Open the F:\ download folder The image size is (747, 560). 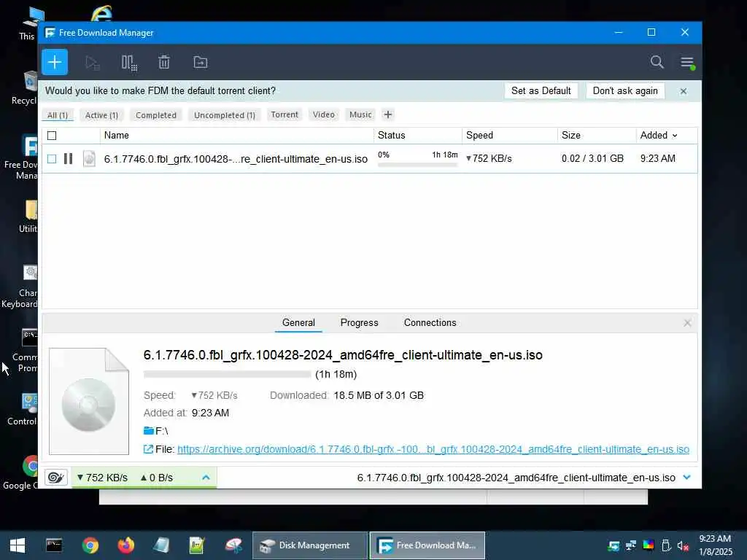click(156, 431)
